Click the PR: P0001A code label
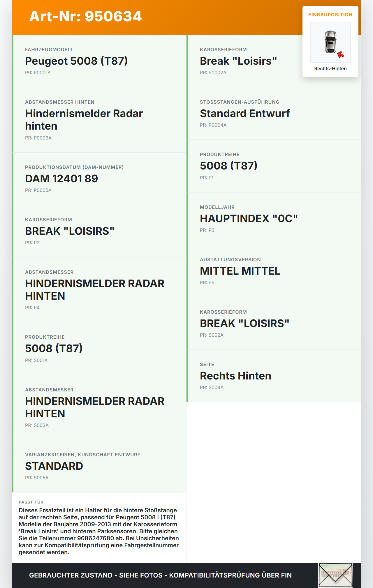 tap(38, 73)
